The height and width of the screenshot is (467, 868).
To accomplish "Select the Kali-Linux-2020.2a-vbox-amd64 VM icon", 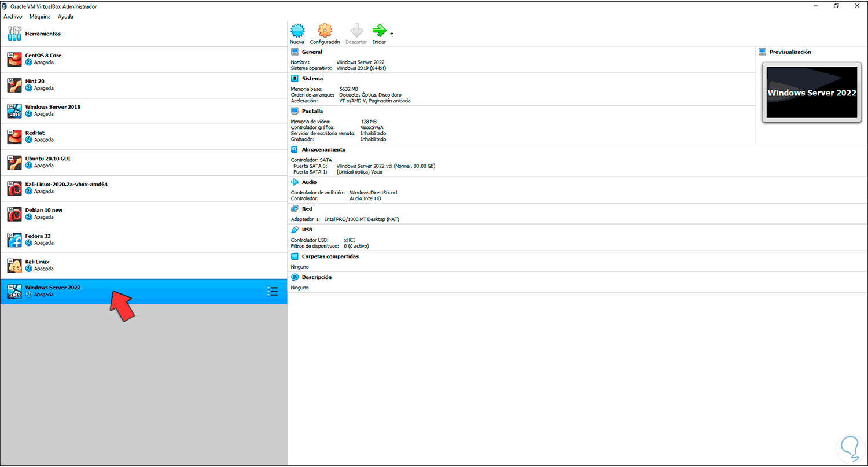I will click(x=14, y=188).
